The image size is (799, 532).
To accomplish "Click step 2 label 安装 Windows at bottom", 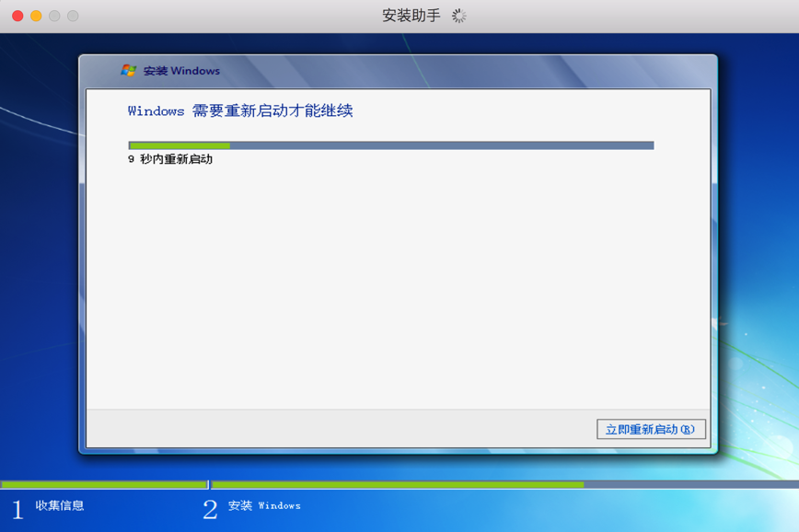I will (264, 505).
